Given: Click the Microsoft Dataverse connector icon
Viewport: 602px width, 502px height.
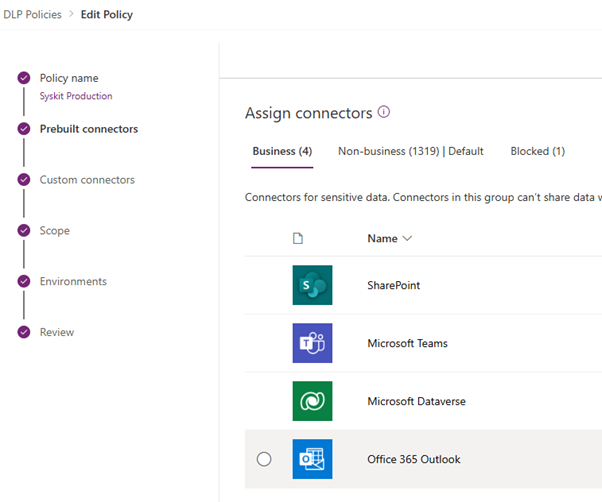Looking at the screenshot, I should coord(312,401).
